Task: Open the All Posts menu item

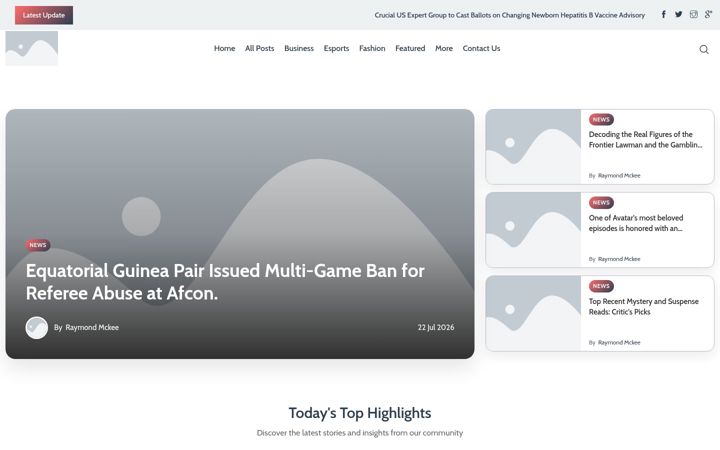Action: tap(259, 48)
